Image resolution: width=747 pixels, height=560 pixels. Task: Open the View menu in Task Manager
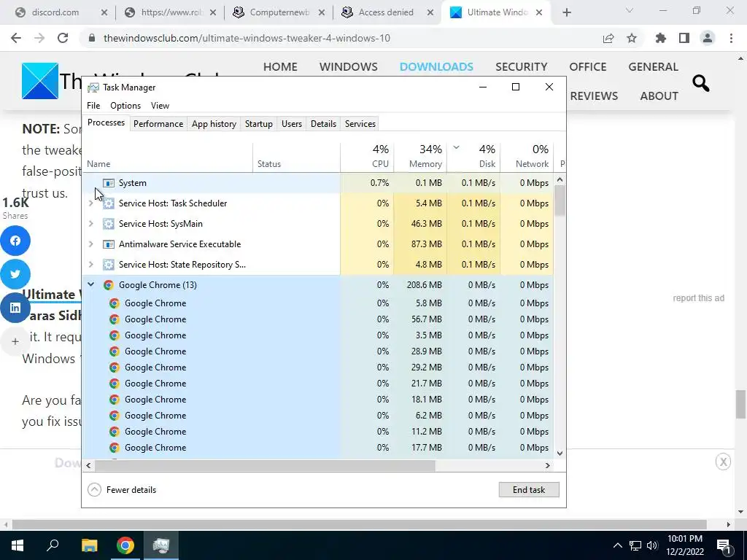(x=160, y=106)
